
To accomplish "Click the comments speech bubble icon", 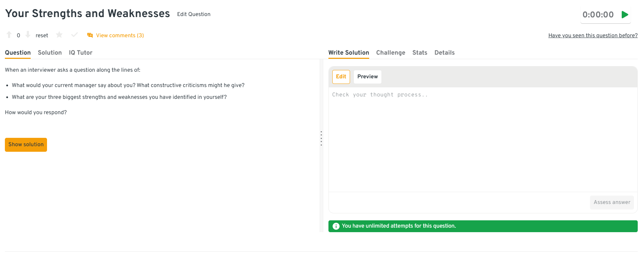I will tap(90, 36).
